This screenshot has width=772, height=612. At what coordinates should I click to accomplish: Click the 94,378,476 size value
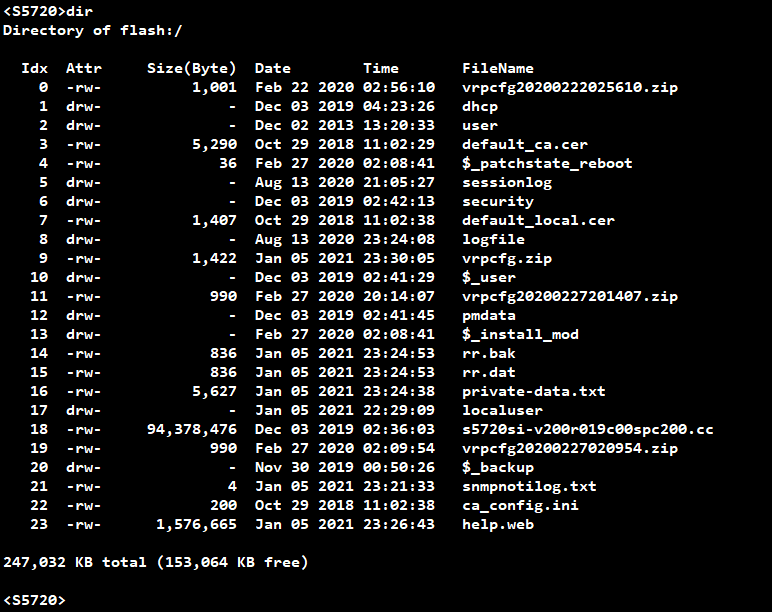(192, 430)
